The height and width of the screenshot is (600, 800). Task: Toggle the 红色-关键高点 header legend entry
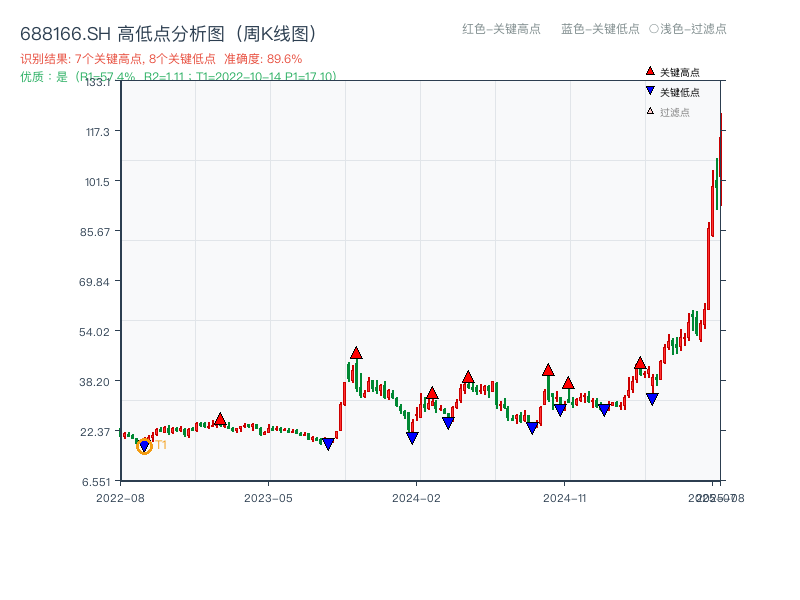(x=501, y=29)
